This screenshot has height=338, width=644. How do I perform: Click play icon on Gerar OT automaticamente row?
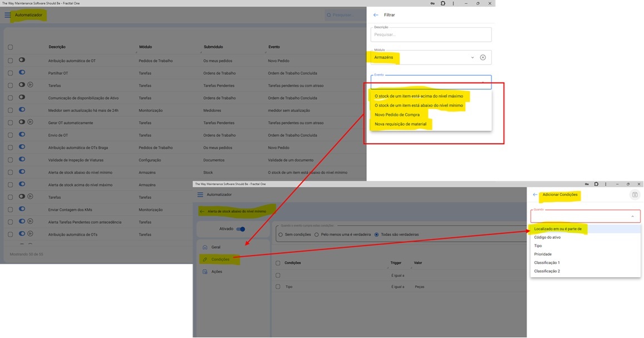[x=31, y=122]
